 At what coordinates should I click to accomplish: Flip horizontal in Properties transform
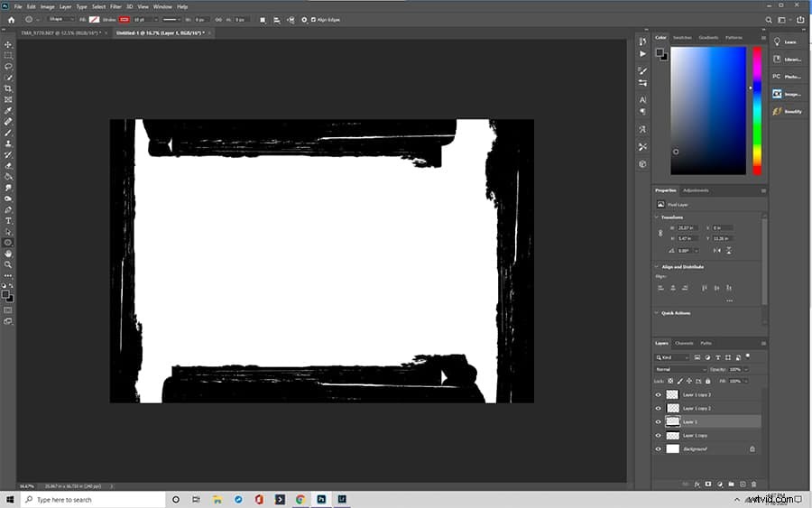coord(716,251)
